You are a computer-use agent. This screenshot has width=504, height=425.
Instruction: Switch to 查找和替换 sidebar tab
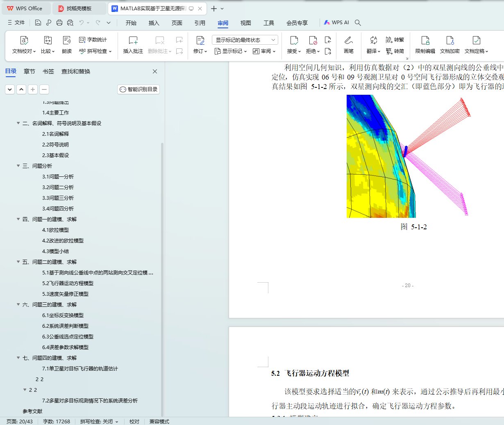pyautogui.click(x=76, y=71)
